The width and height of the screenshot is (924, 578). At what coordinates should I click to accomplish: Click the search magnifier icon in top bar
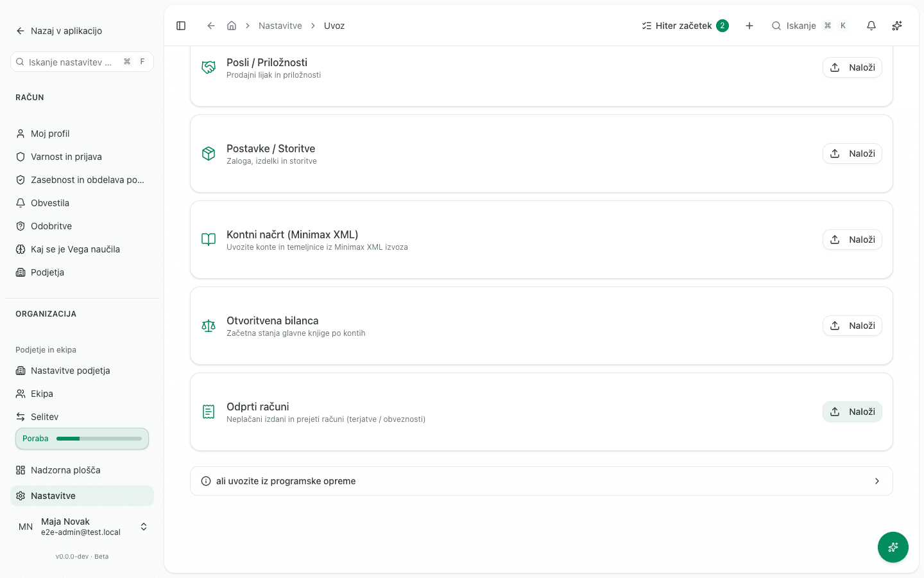pos(776,26)
